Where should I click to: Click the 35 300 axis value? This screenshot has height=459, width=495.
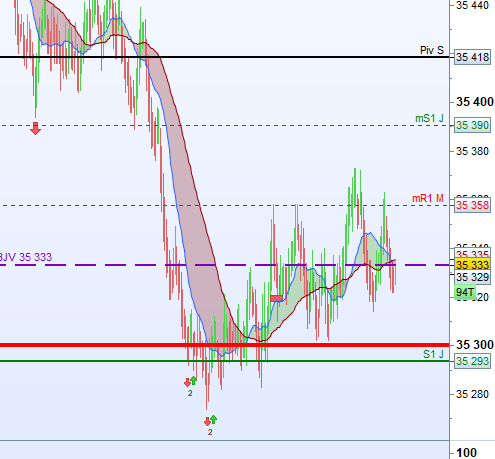[x=475, y=345]
